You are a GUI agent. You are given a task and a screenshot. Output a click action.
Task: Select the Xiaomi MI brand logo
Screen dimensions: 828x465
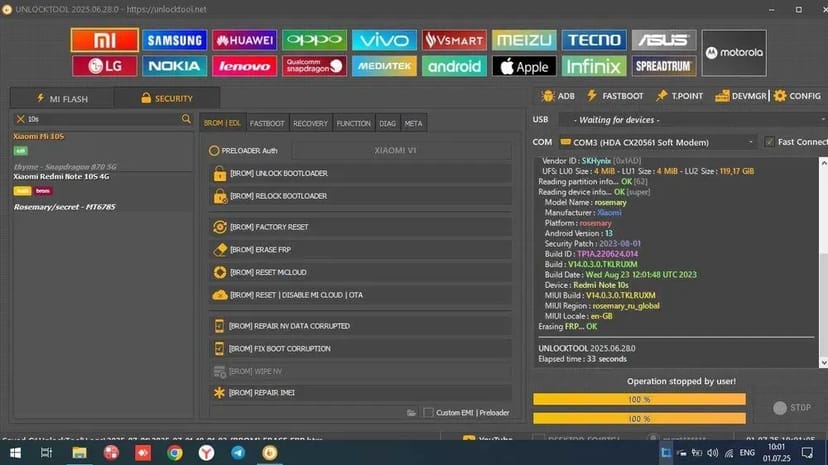click(105, 40)
